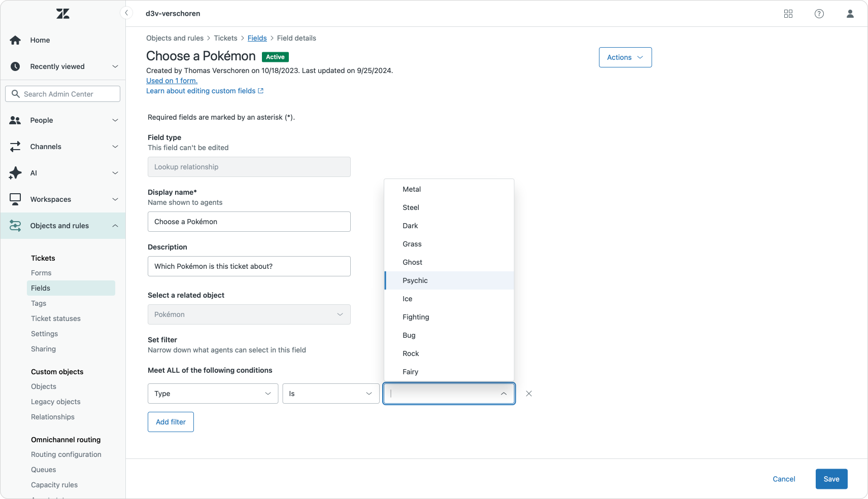Open Capacity rules in the sidebar
The width and height of the screenshot is (868, 499).
point(54,485)
